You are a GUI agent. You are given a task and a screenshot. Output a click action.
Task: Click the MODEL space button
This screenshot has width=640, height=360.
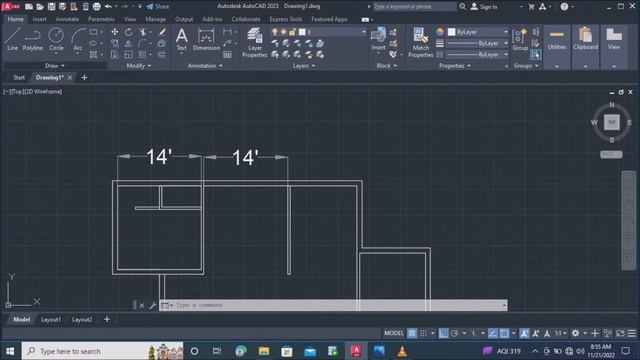pyautogui.click(x=393, y=333)
